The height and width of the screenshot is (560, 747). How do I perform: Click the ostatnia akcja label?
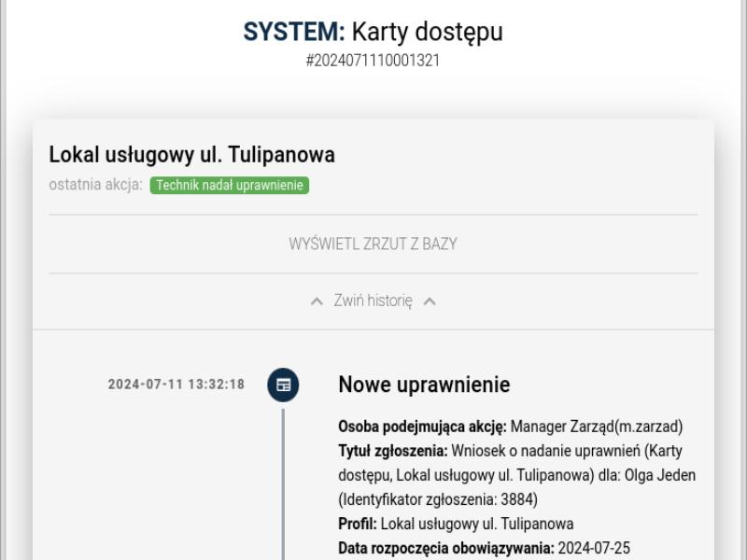click(95, 185)
